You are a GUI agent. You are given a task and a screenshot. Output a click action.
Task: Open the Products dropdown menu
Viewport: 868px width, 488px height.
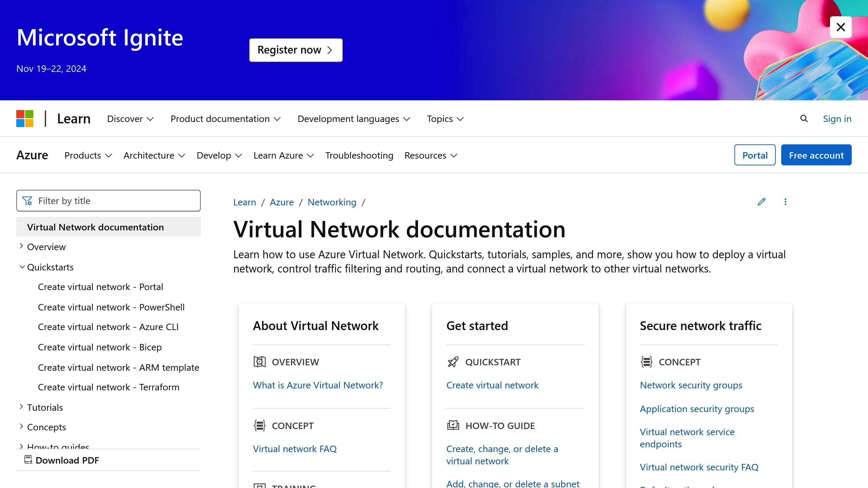tap(88, 155)
